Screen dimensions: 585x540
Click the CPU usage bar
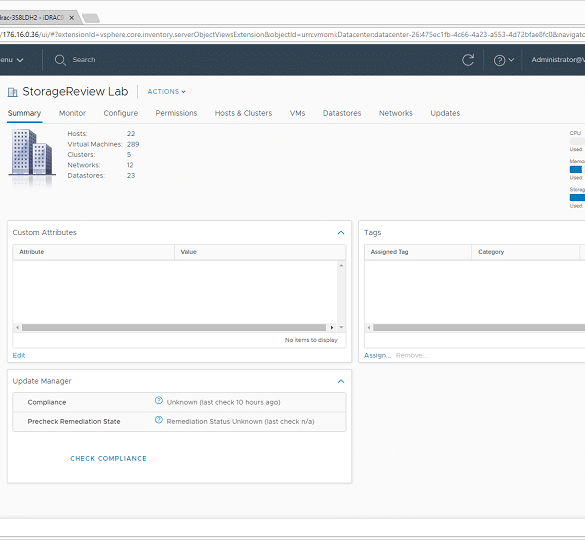pyautogui.click(x=577, y=141)
